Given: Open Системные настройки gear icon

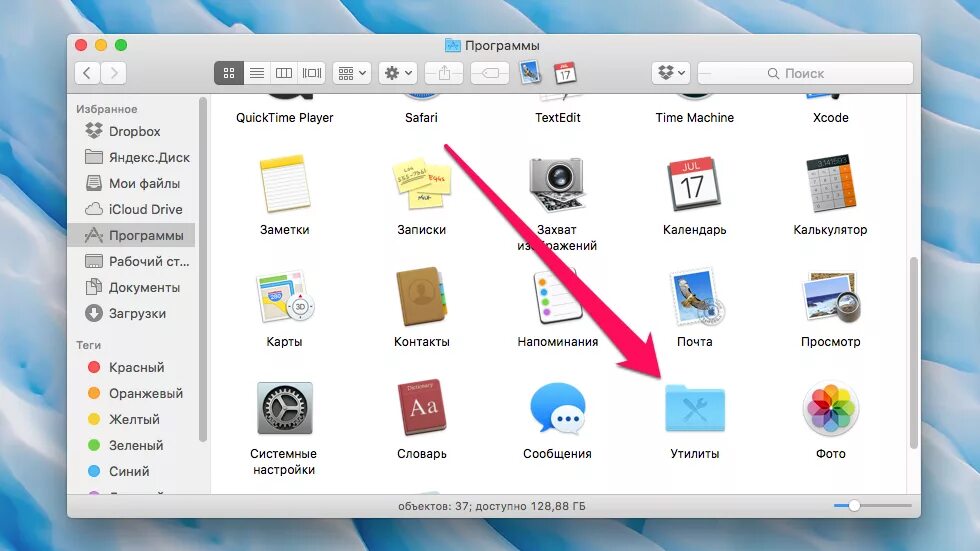Looking at the screenshot, I should tap(284, 409).
